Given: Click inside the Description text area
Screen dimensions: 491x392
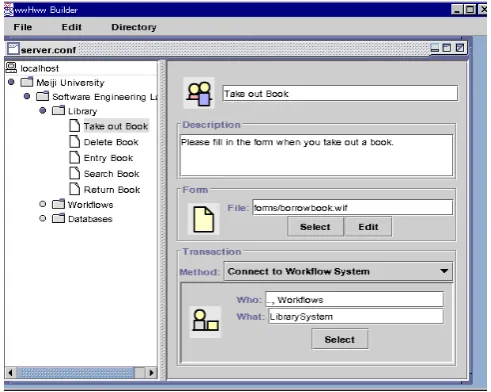Looking at the screenshot, I should [x=316, y=155].
